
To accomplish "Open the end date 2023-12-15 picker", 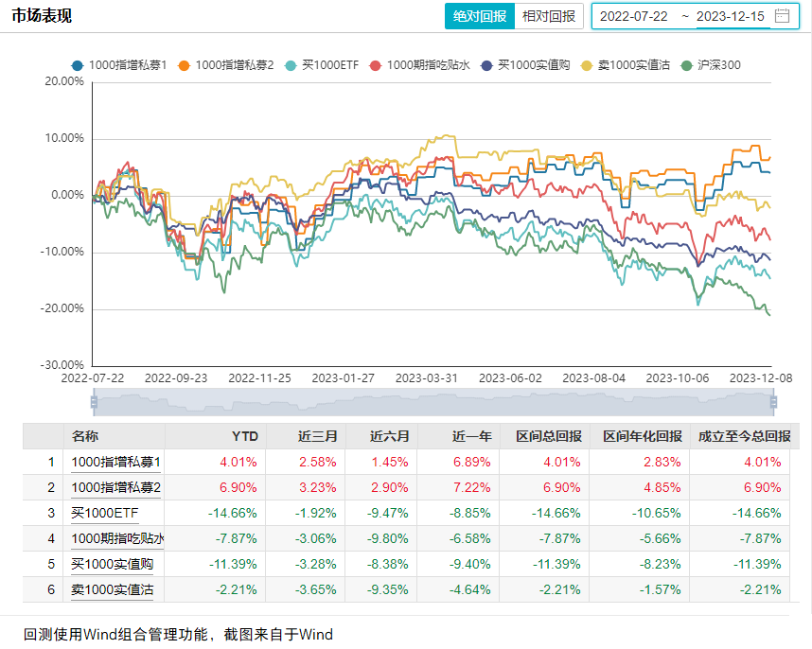I will pyautogui.click(x=730, y=16).
